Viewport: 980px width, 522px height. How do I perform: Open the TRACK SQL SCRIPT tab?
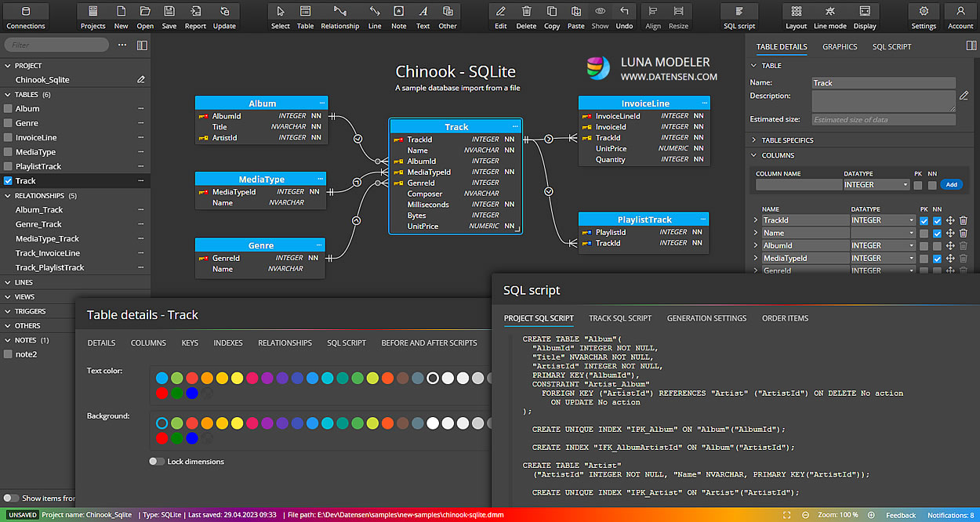[619, 317]
